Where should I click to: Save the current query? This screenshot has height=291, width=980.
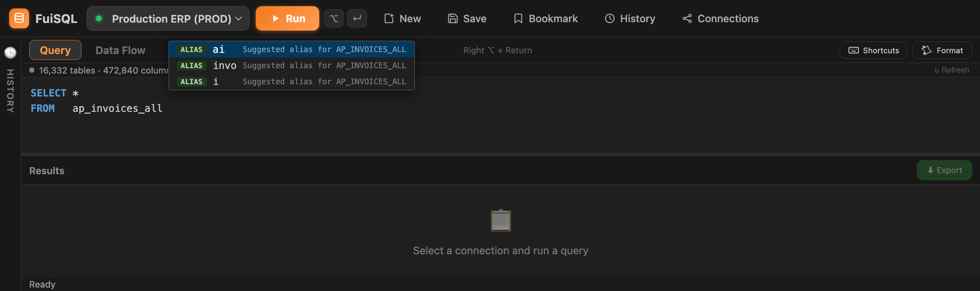tap(467, 18)
